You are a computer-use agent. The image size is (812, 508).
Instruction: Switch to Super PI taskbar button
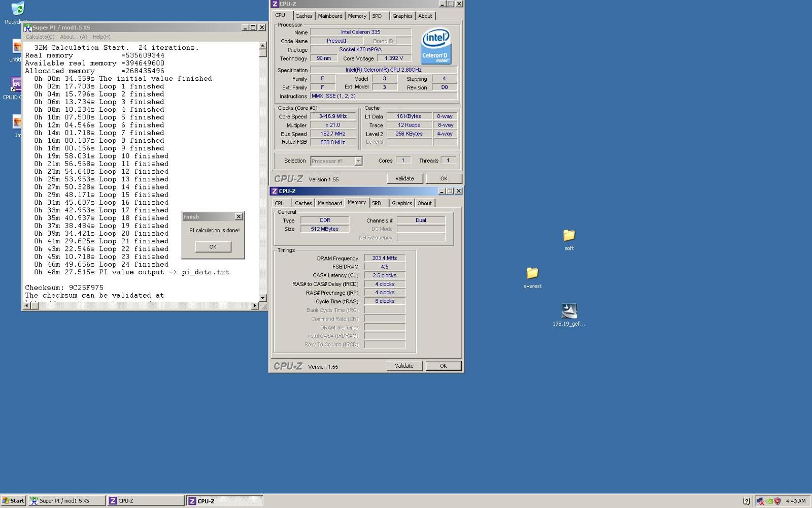click(x=66, y=501)
